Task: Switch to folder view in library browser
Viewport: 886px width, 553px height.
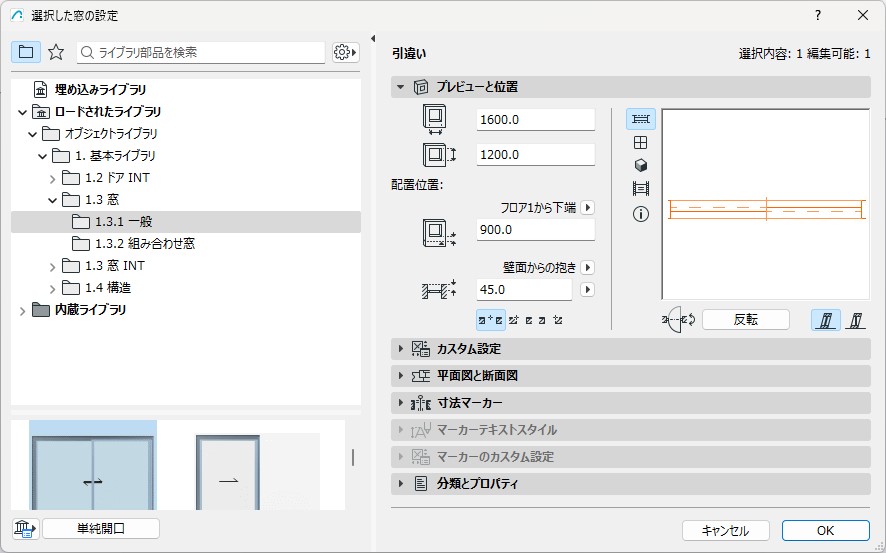Action: (26, 52)
